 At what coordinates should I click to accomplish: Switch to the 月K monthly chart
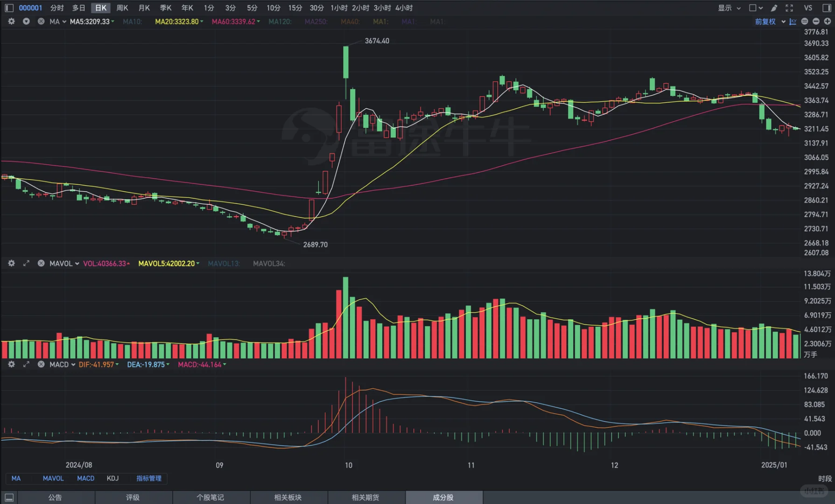[144, 8]
